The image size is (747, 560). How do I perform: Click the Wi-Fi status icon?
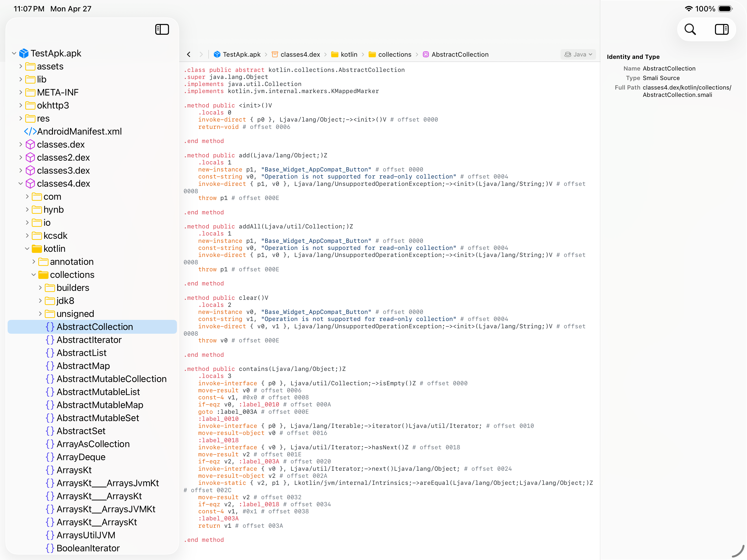(x=689, y=9)
